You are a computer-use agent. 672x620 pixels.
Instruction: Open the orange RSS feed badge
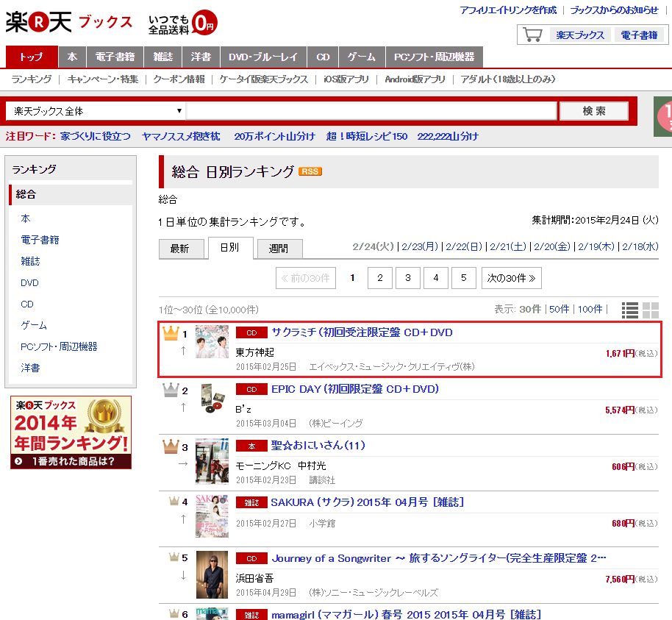coord(310,171)
